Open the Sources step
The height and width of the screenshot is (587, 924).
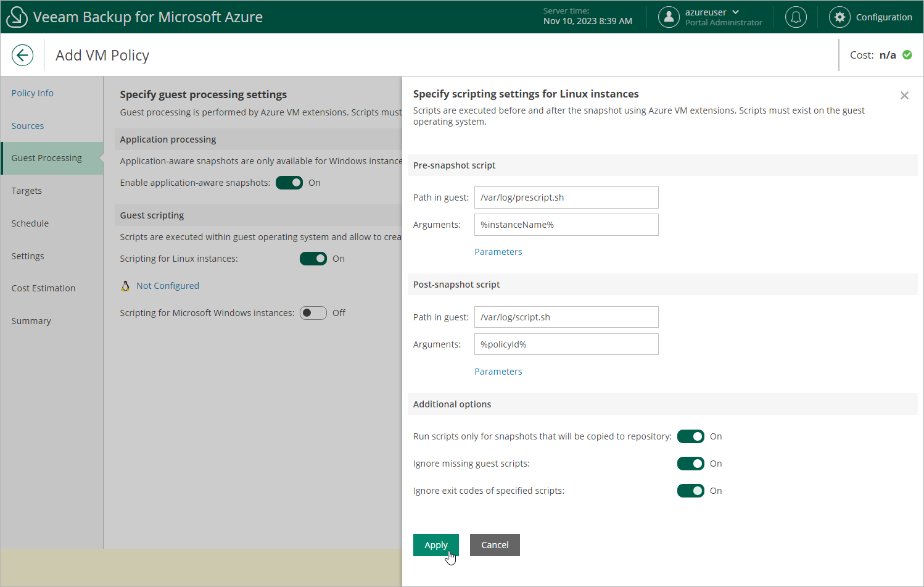pos(28,126)
